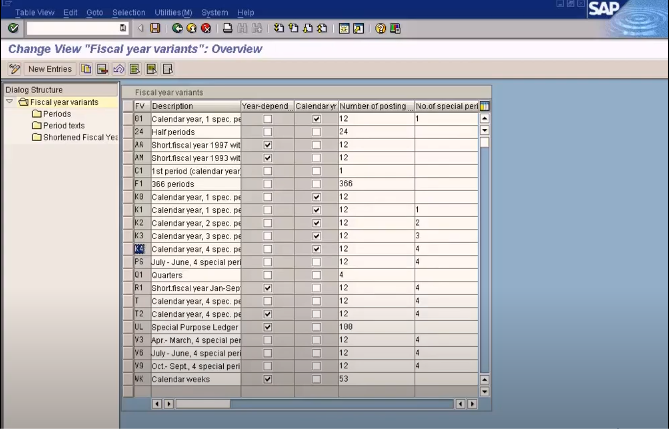This screenshot has width=669, height=429.
Task: Click the Deselect all icon
Action: pos(167,69)
